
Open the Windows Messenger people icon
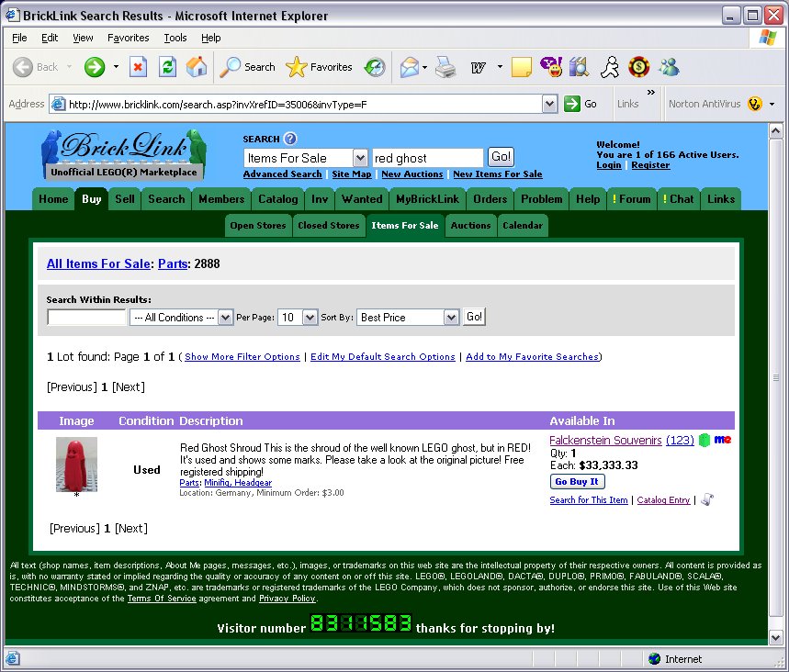(x=670, y=67)
